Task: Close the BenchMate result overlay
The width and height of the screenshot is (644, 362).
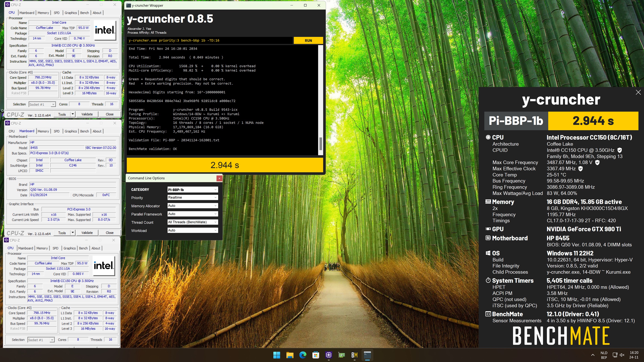Action: pyautogui.click(x=638, y=92)
